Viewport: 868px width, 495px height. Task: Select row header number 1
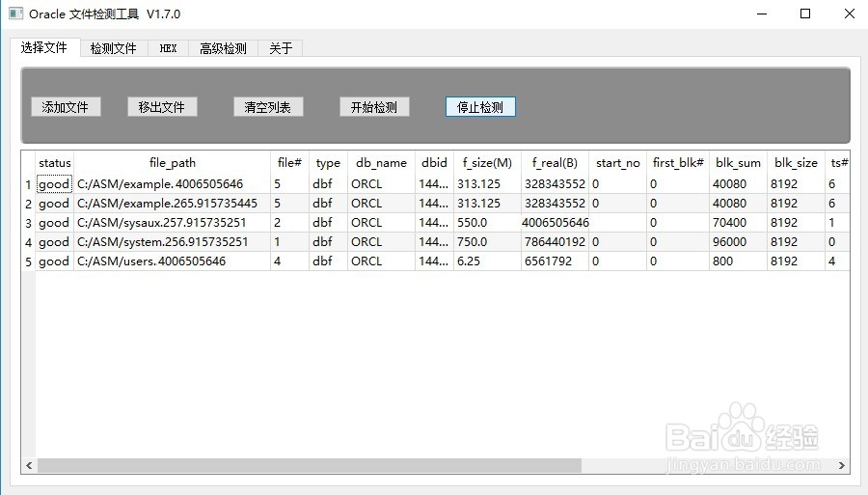click(x=28, y=184)
